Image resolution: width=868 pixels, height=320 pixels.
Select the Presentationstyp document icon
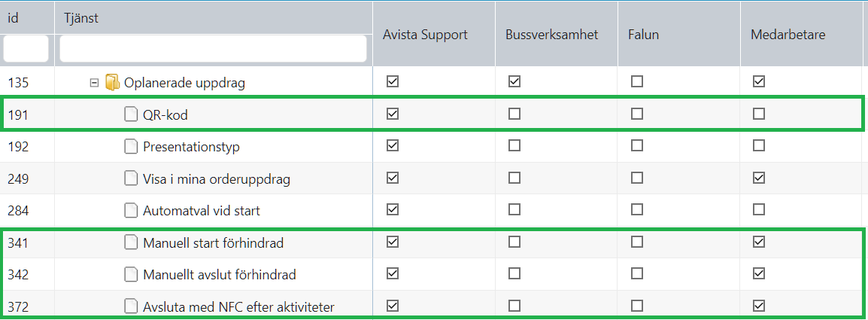(x=131, y=146)
